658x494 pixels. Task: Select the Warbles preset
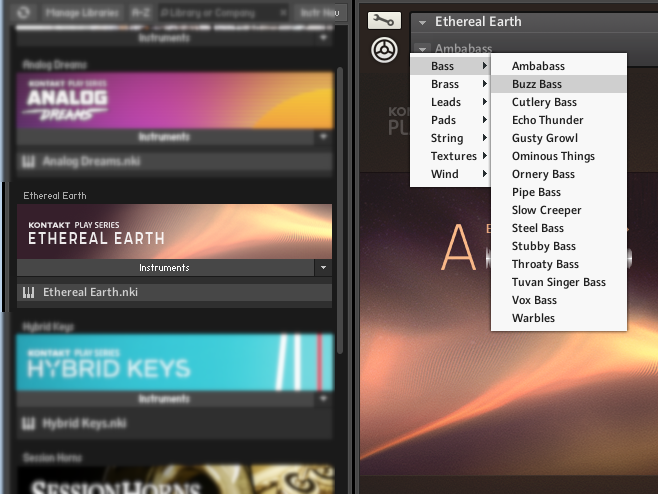pyautogui.click(x=559, y=319)
